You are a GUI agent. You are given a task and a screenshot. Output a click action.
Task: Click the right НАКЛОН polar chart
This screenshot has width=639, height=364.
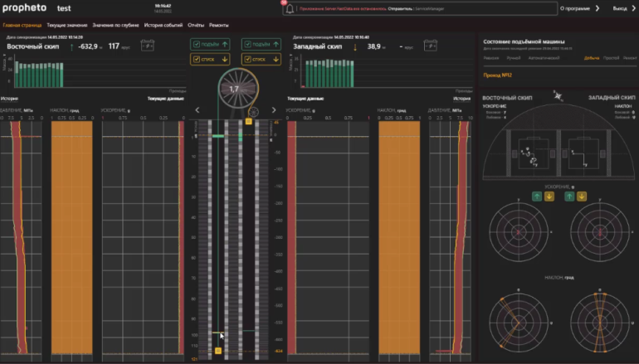[x=600, y=323]
